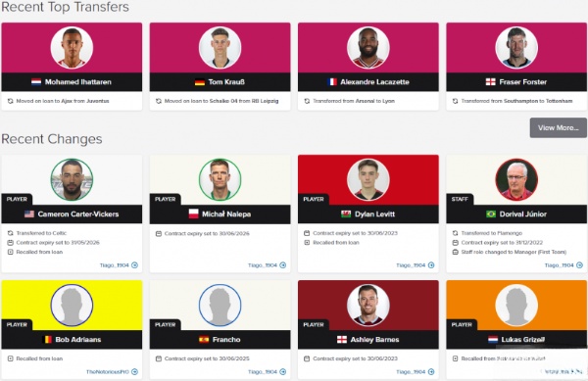This screenshot has height=381, width=588.
Task: Click the calendar icon in Michał Nalepa's card
Action: tap(159, 234)
